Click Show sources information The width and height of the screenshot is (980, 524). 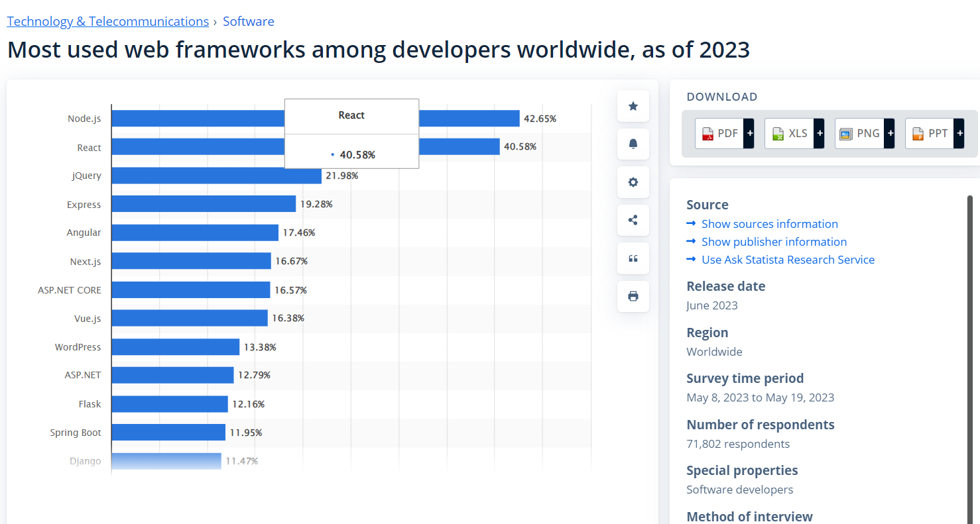tap(769, 224)
